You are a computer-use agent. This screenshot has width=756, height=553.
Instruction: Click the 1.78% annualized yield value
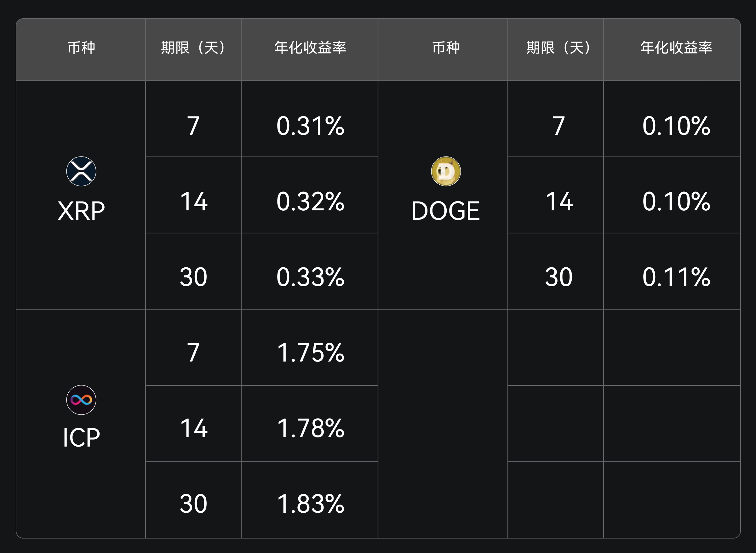(x=310, y=429)
